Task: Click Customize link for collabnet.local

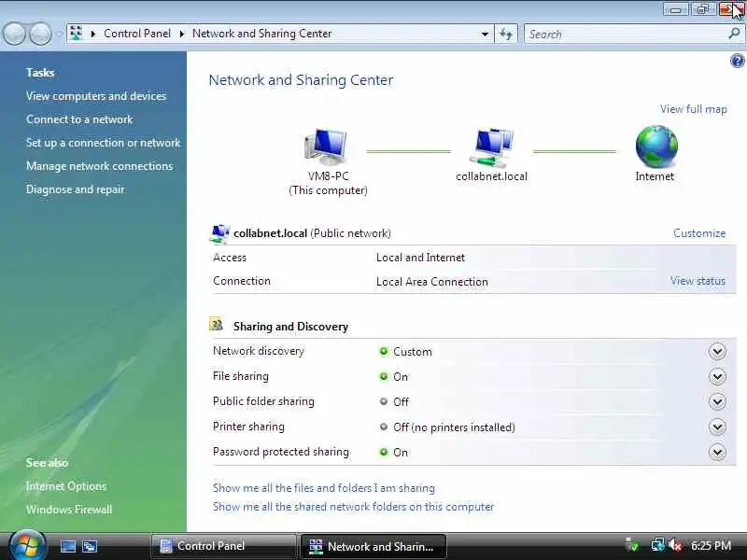Action: [699, 232]
